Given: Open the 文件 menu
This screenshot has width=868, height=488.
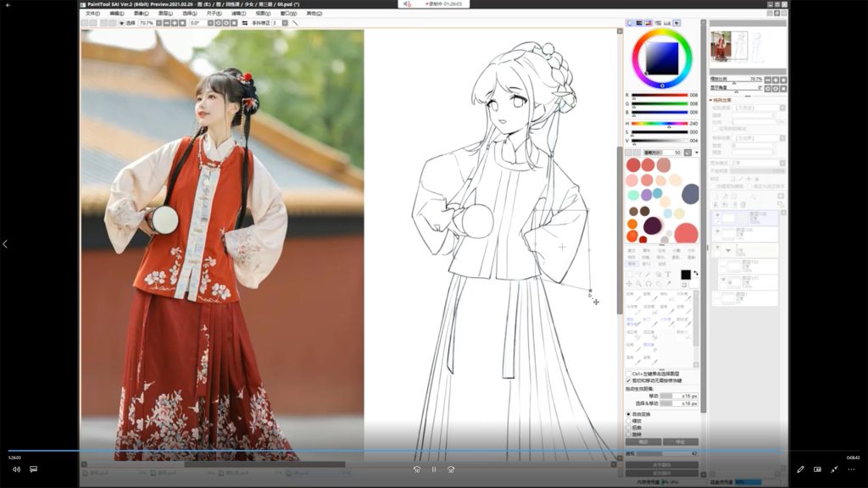Looking at the screenshot, I should 92,14.
